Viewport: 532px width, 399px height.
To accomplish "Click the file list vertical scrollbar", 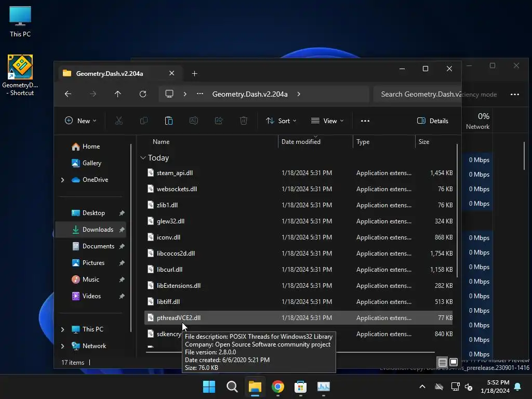I will 457,210.
